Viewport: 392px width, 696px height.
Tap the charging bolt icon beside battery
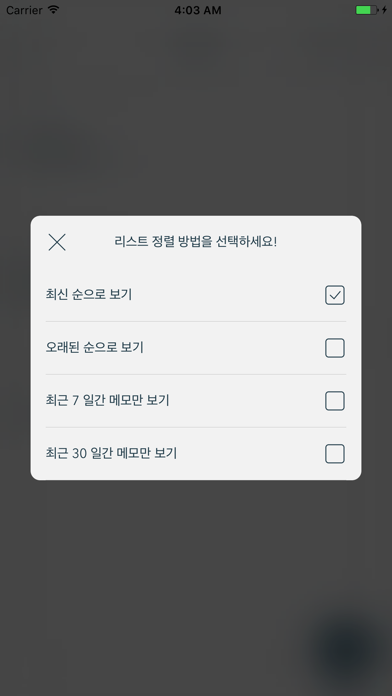click(384, 10)
